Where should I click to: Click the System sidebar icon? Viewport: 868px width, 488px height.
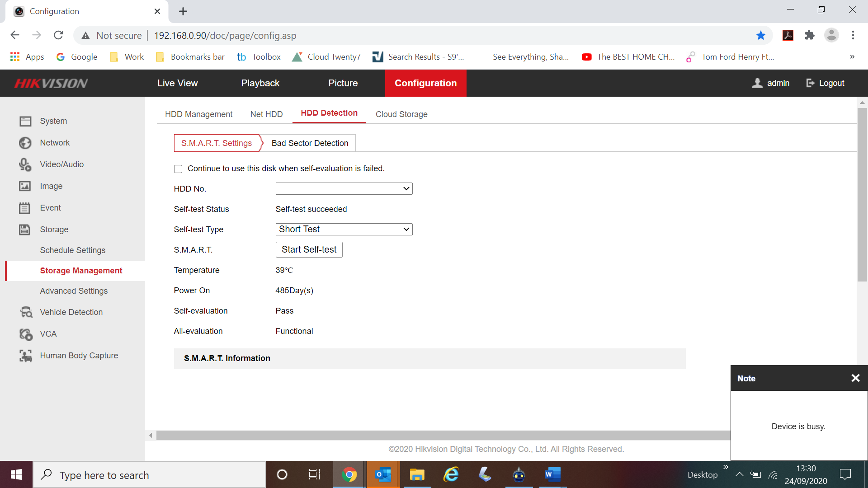point(25,121)
